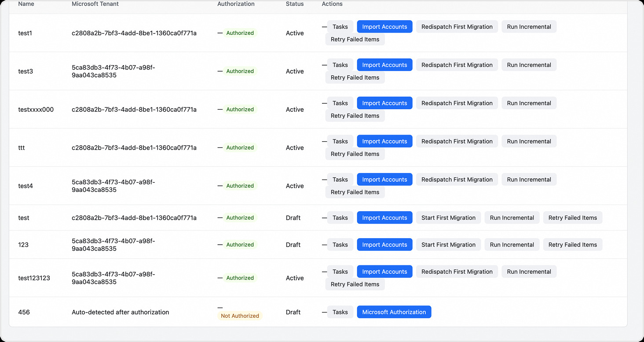
Task: Click the testxxxx000 project name
Action: (x=36, y=110)
